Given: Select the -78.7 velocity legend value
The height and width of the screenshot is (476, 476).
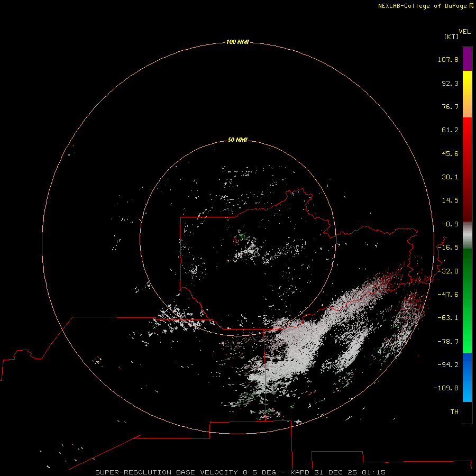Looking at the screenshot, I should [x=448, y=342].
